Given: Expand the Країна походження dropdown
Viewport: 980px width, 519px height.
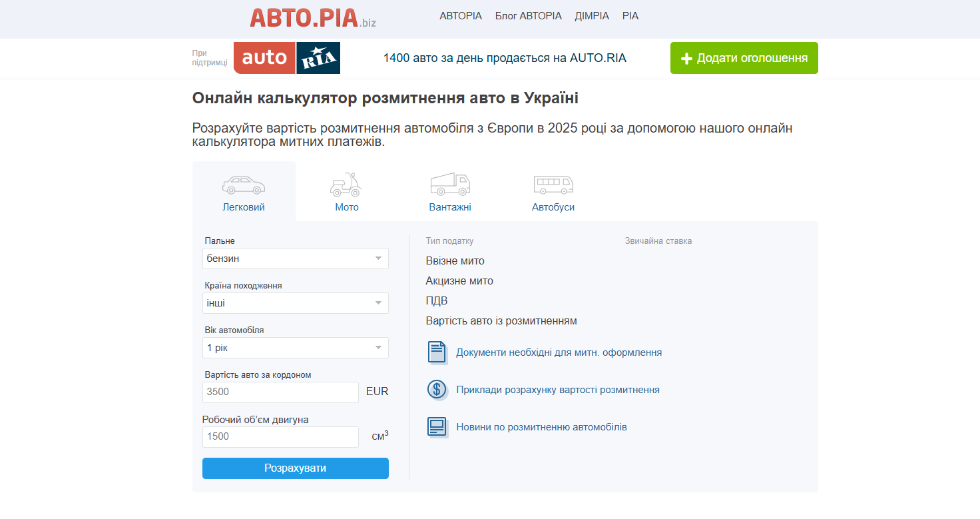Looking at the screenshot, I should coord(296,303).
